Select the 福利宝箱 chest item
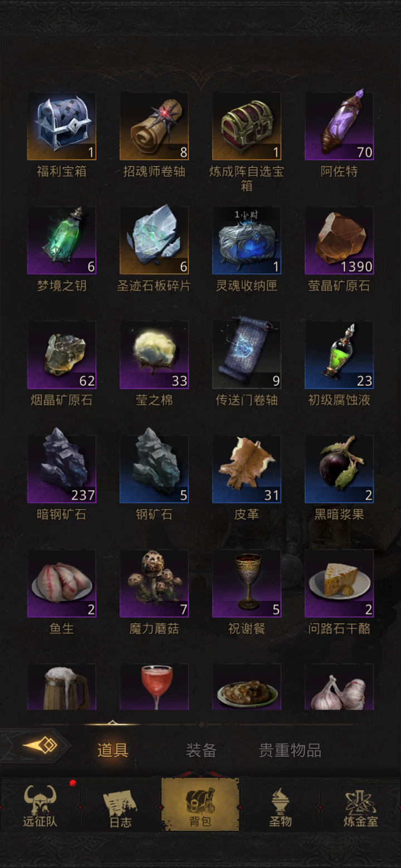401x868 pixels. click(62, 126)
